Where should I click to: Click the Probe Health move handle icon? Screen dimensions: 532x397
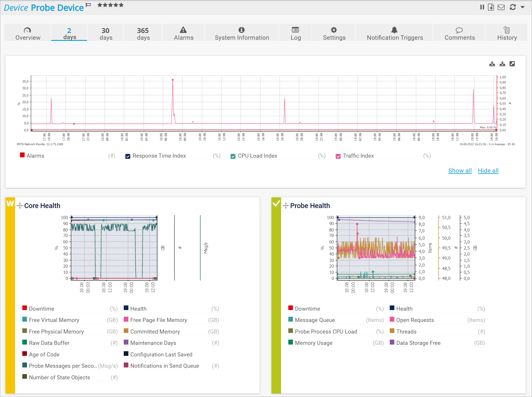286,206
